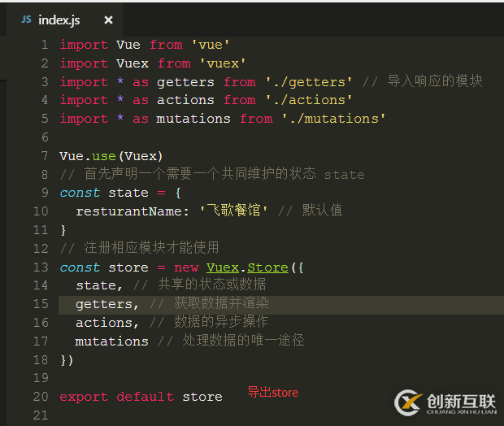Click the red 导出store annotation
Viewport: 504px width, 426px height.
tap(273, 393)
